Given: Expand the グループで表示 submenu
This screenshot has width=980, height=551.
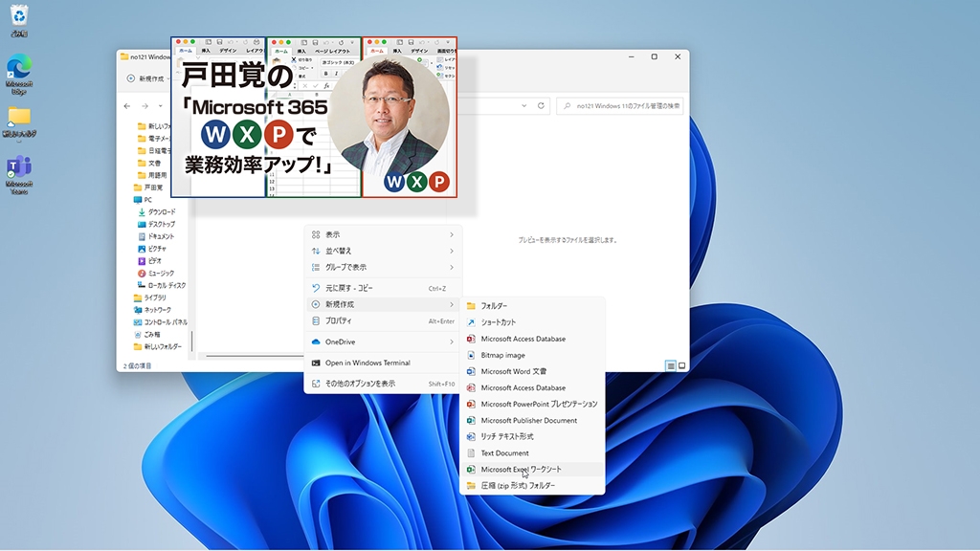Looking at the screenshot, I should (383, 268).
